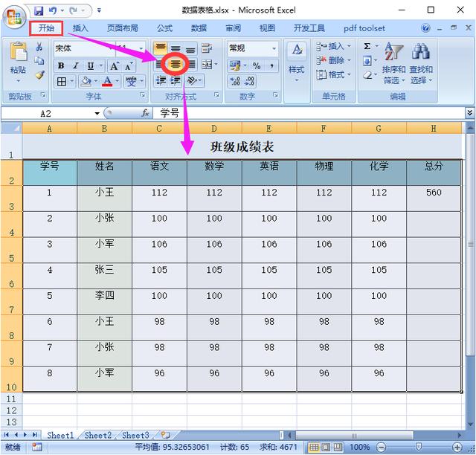Image resolution: width=476 pixels, height=455 pixels.
Task: Click the text orientation icon
Action: pos(192,80)
